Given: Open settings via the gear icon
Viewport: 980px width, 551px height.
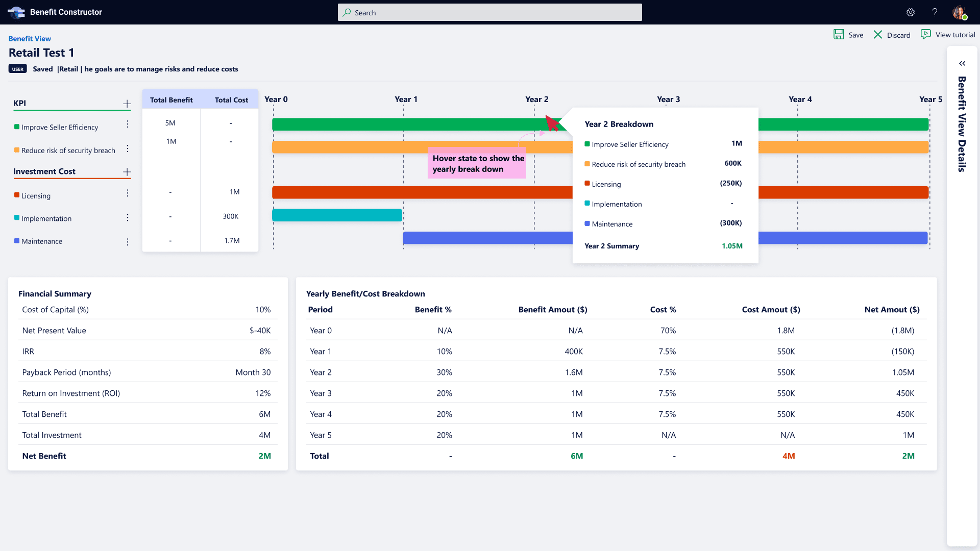Looking at the screenshot, I should click(911, 12).
